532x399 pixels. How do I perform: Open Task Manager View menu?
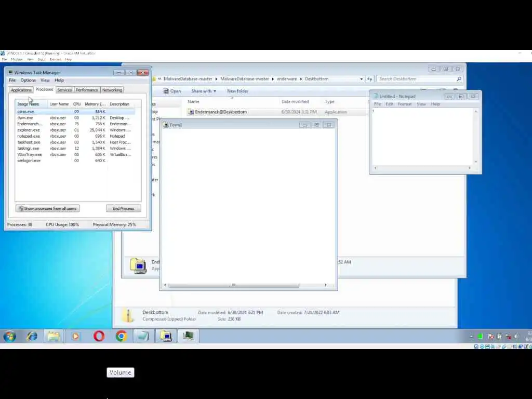click(x=45, y=81)
